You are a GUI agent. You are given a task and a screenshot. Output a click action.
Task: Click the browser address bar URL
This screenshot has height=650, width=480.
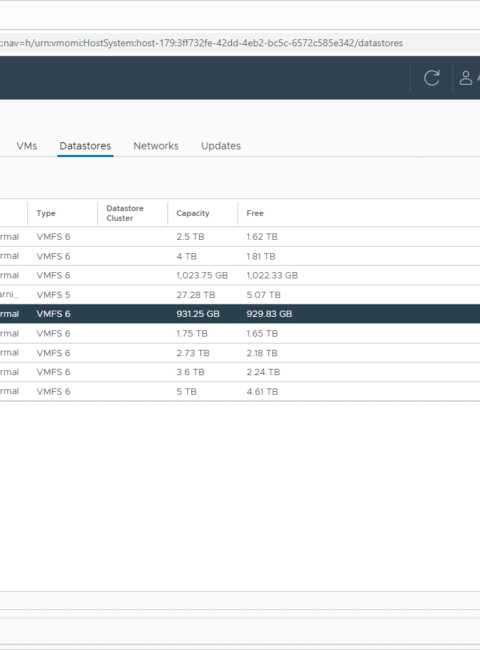point(201,43)
